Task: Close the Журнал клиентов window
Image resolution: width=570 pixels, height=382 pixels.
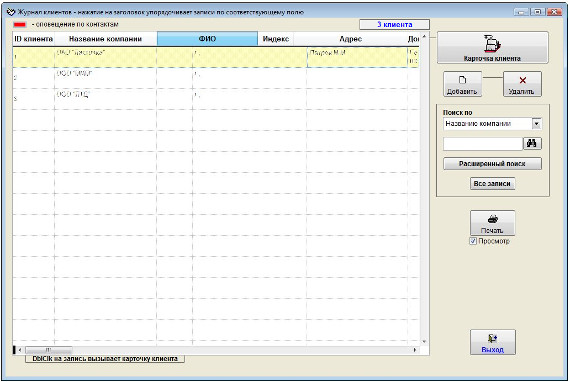Action: pyautogui.click(x=554, y=12)
